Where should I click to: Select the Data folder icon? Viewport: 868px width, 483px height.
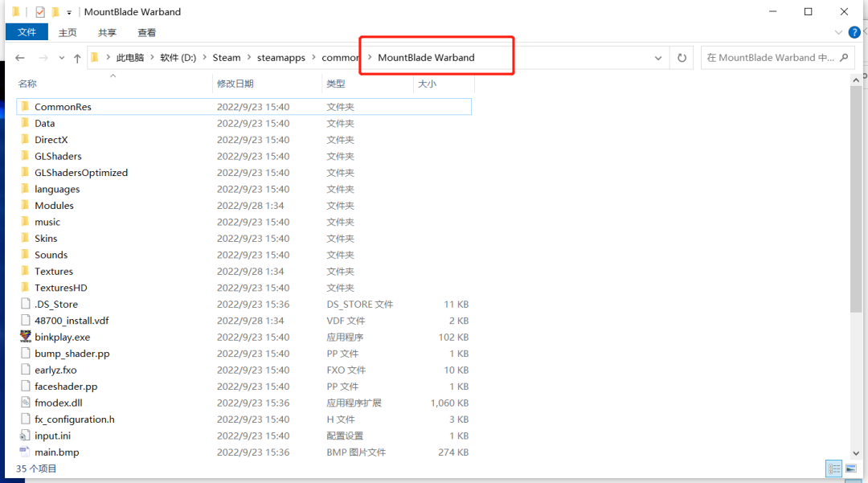pos(25,123)
